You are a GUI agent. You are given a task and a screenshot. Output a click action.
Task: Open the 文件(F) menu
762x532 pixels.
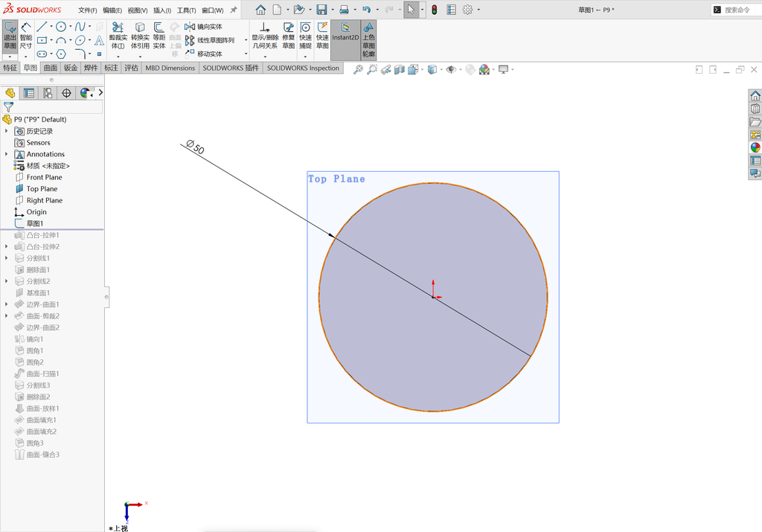pyautogui.click(x=88, y=10)
